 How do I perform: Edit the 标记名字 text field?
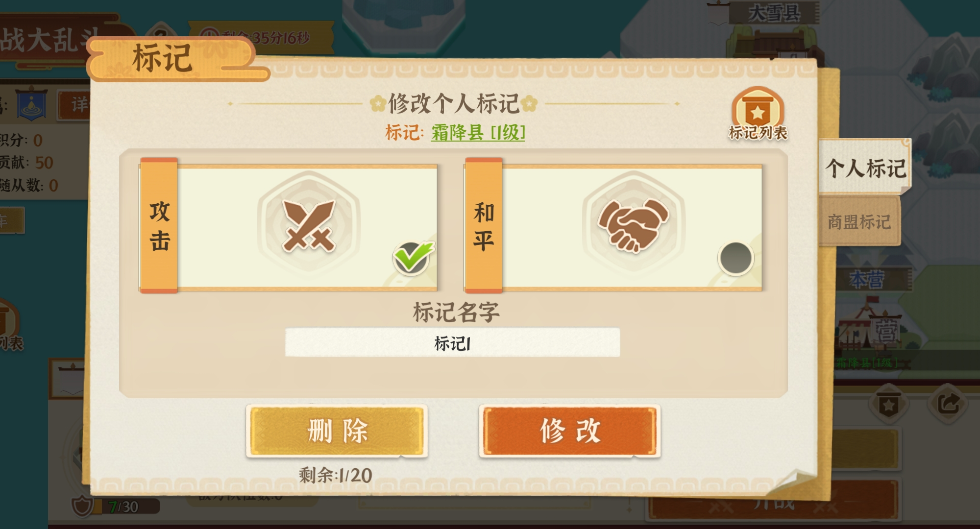coord(452,343)
